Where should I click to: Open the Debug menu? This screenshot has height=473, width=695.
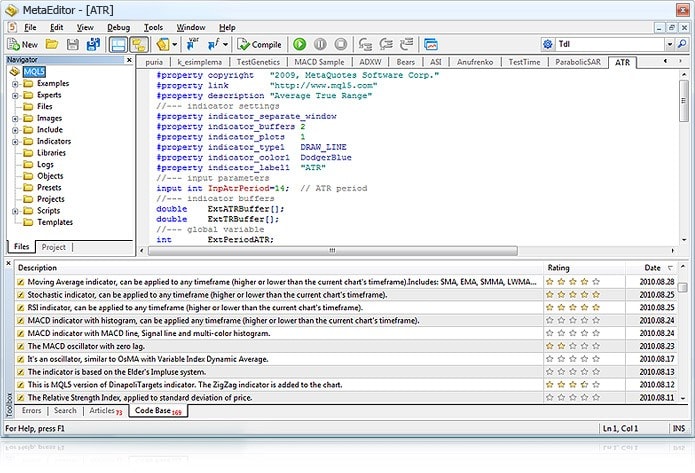pyautogui.click(x=118, y=27)
